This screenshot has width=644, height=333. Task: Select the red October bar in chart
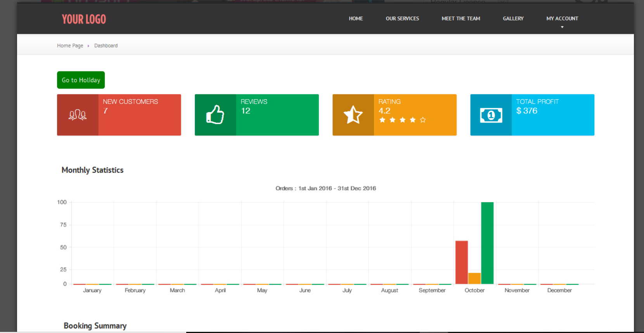(x=462, y=262)
